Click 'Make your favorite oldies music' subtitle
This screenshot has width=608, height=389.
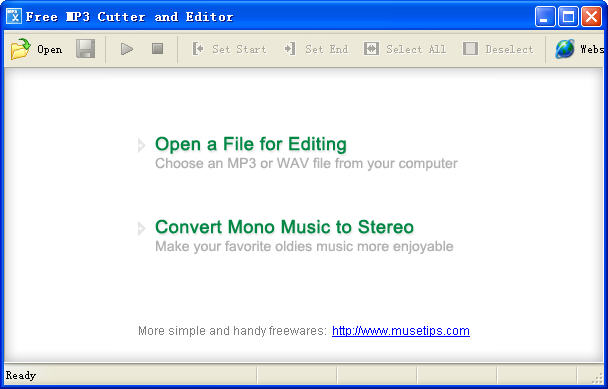304,246
